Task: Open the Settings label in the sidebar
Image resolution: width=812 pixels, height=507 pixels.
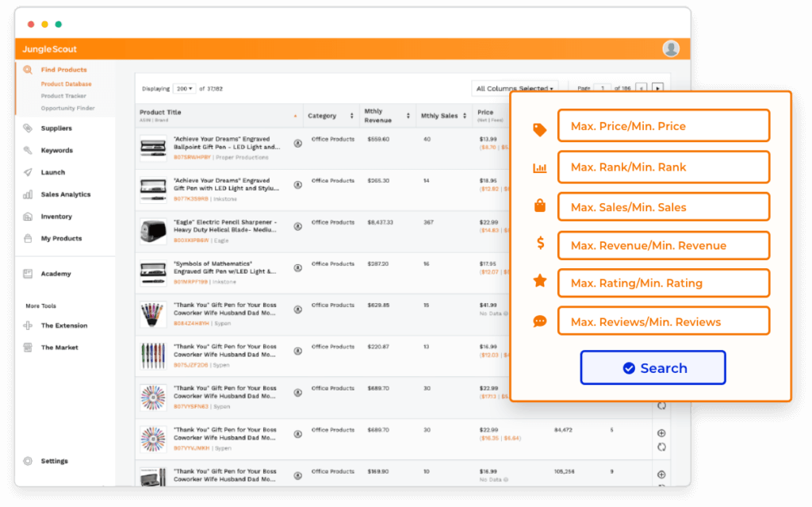Action: click(x=55, y=461)
